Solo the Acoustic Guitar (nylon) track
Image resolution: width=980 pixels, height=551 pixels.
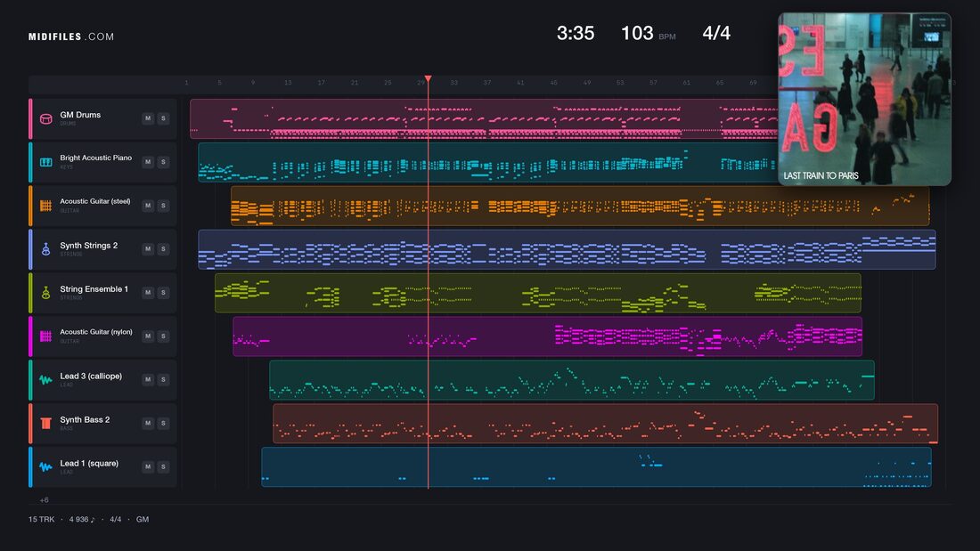click(163, 336)
